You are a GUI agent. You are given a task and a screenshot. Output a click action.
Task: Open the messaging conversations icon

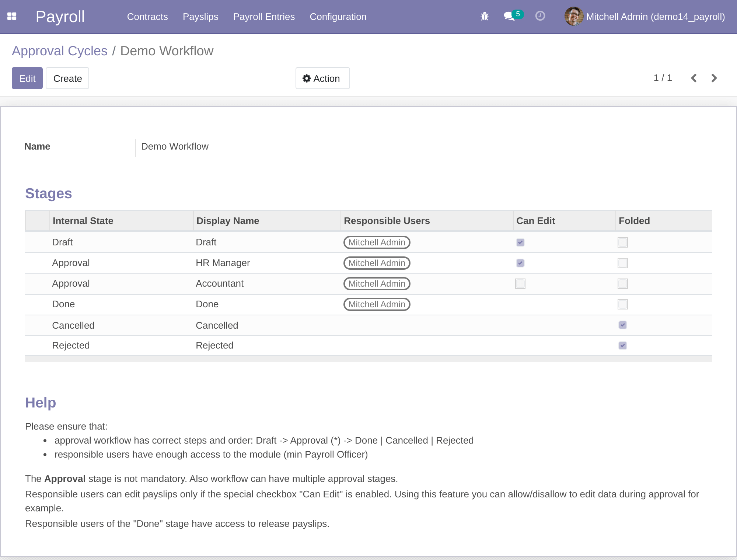(509, 17)
